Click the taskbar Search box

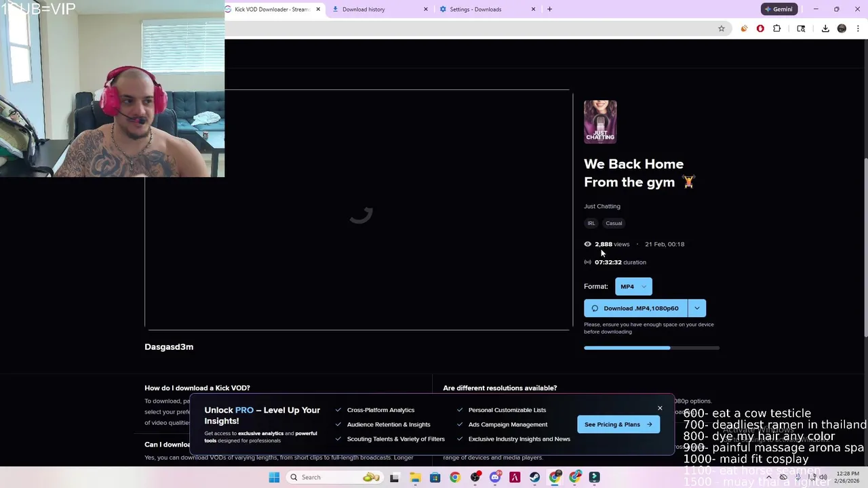pyautogui.click(x=334, y=477)
